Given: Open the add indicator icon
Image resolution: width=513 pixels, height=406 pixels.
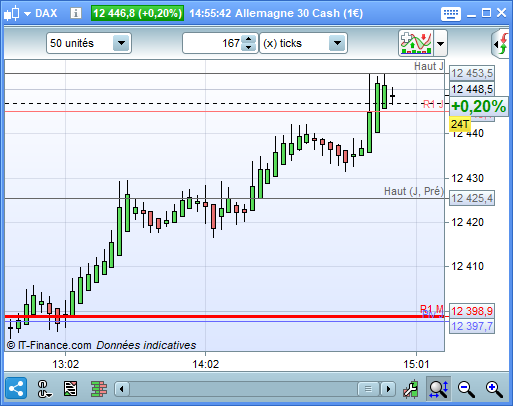Looking at the screenshot, I should point(416,43).
